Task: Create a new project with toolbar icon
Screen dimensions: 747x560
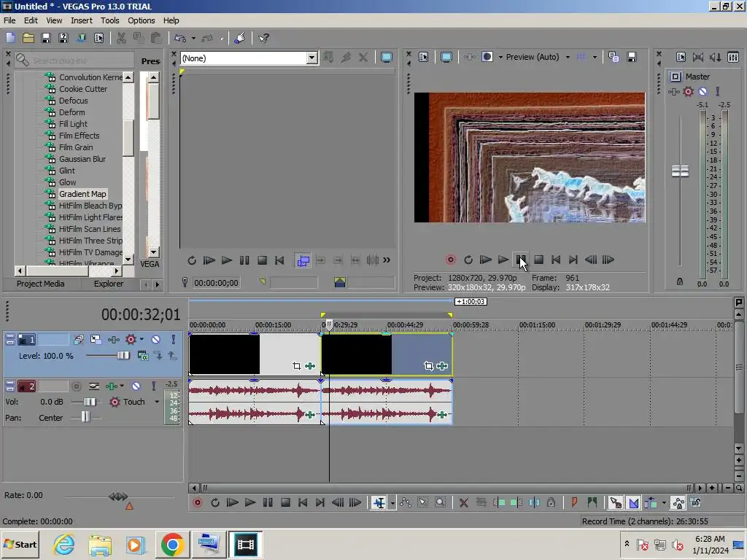Action: 10,38
